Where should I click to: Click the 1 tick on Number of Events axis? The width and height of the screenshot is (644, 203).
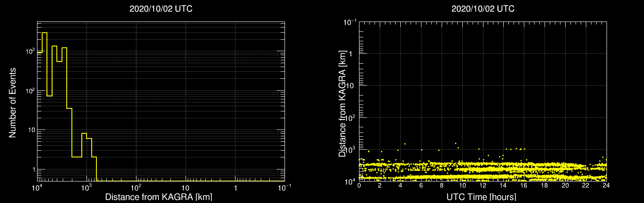click(33, 169)
